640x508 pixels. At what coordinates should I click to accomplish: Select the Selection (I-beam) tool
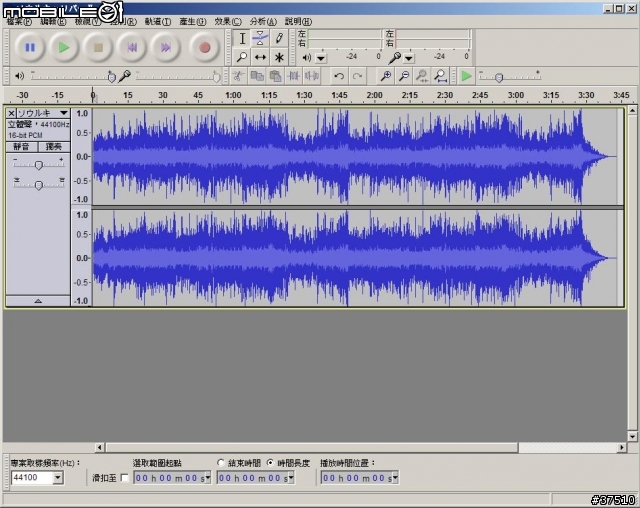pos(242,39)
